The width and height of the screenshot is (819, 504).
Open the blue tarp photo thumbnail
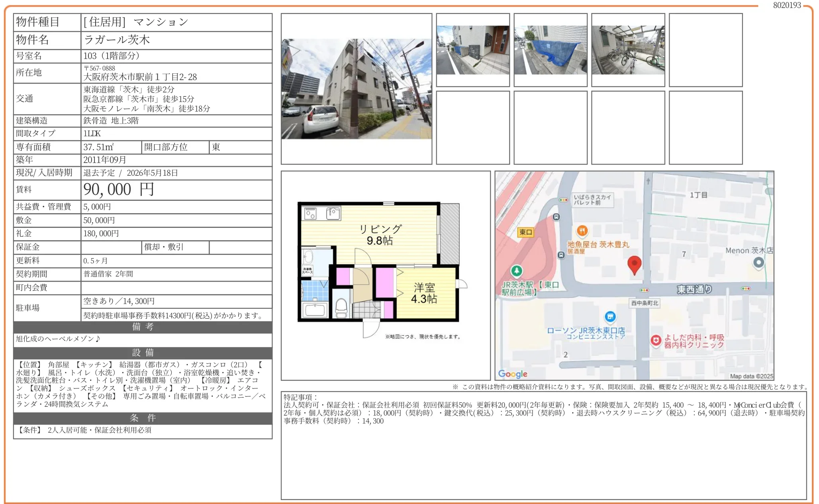tap(550, 50)
